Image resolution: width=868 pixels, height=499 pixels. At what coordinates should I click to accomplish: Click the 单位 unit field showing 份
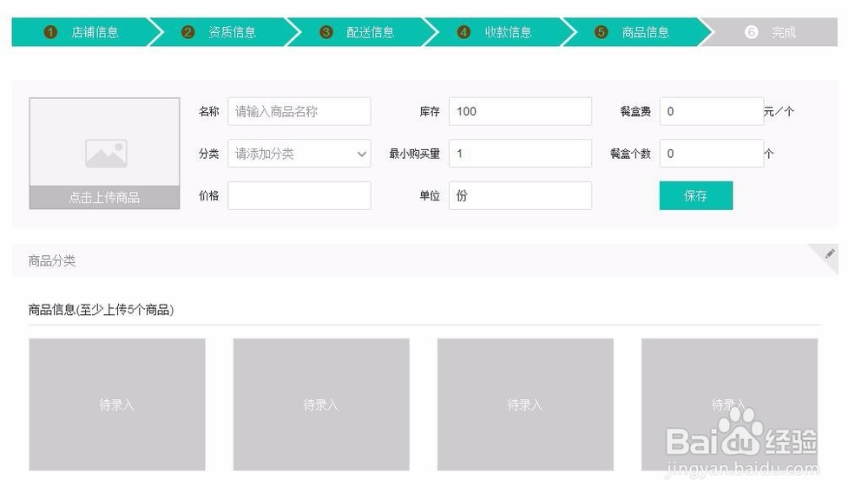[520, 195]
